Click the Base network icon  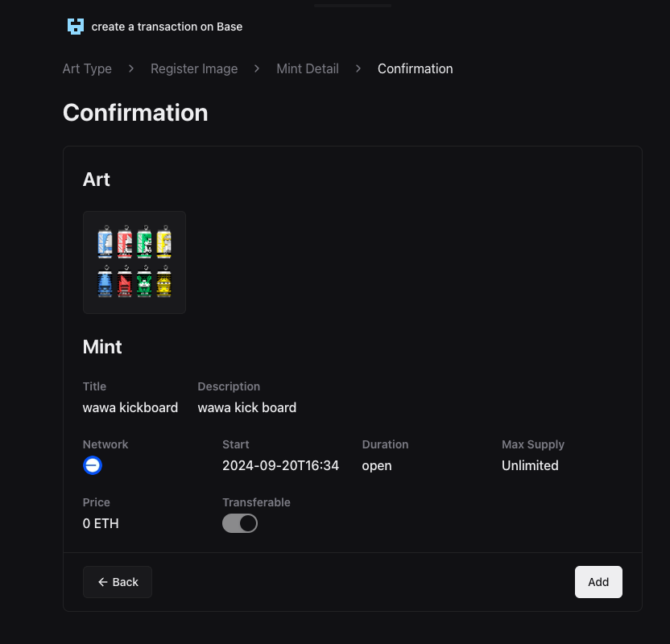click(93, 465)
